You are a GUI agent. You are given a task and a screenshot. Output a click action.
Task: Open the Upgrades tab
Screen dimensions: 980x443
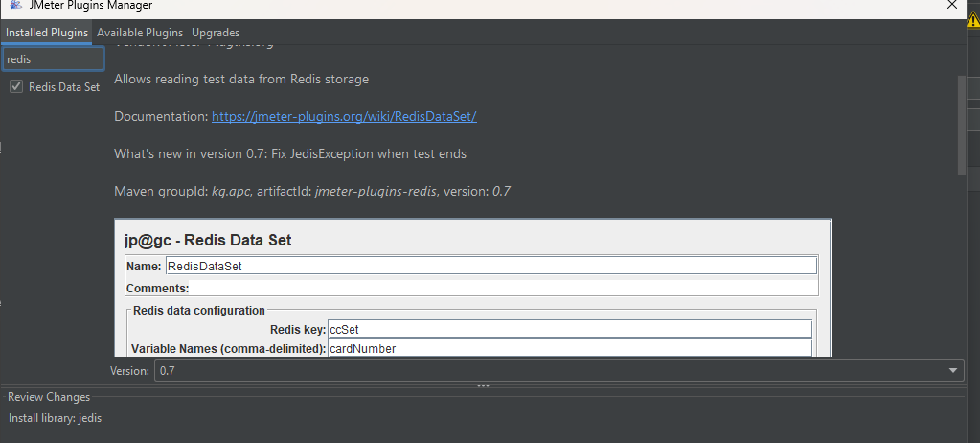(216, 33)
